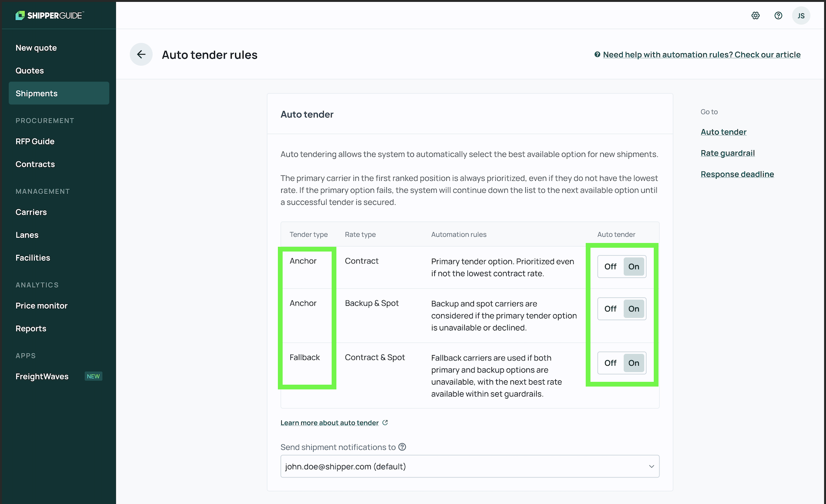Disable auto tender for Backup & Spot row

click(610, 309)
